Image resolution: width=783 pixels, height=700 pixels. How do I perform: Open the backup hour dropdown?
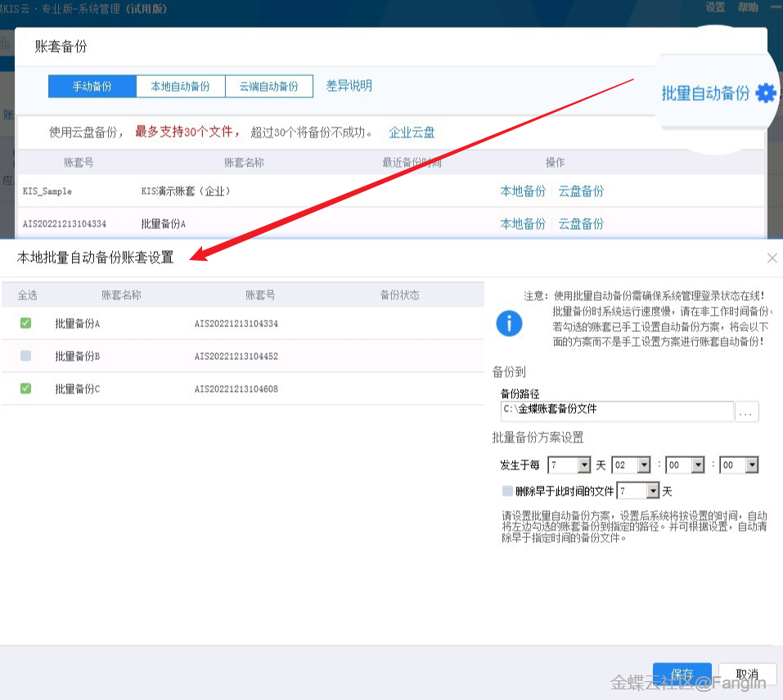click(x=643, y=465)
